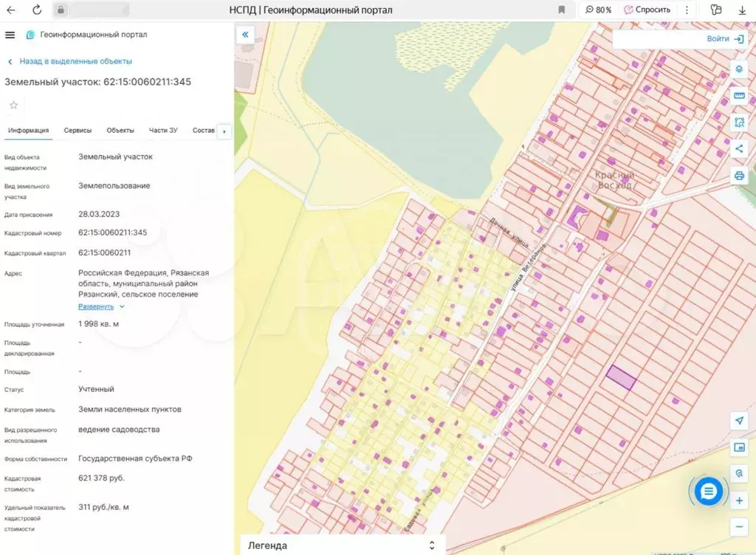Open the overview map icon
756x555 pixels.
(x=739, y=447)
